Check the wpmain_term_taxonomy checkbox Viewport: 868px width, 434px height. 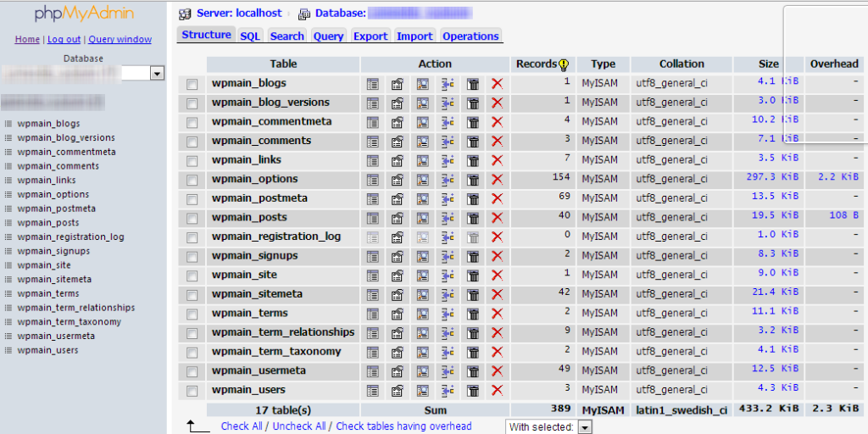[x=192, y=353]
